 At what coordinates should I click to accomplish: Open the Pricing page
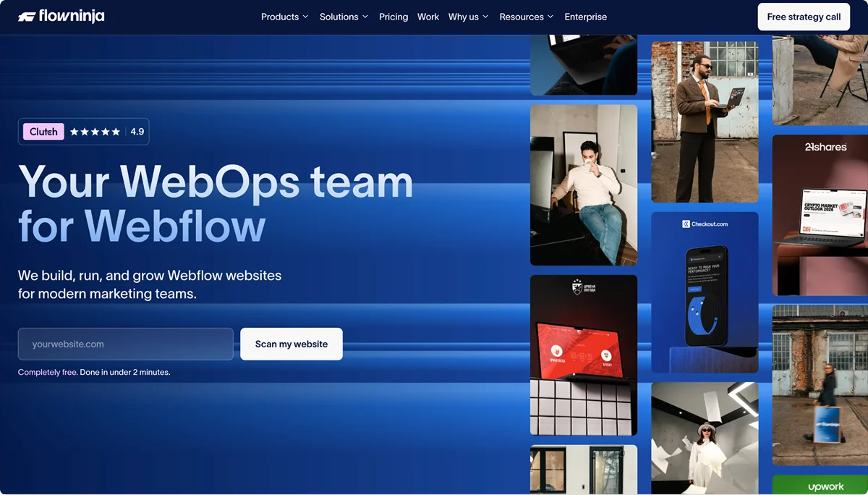click(x=393, y=16)
